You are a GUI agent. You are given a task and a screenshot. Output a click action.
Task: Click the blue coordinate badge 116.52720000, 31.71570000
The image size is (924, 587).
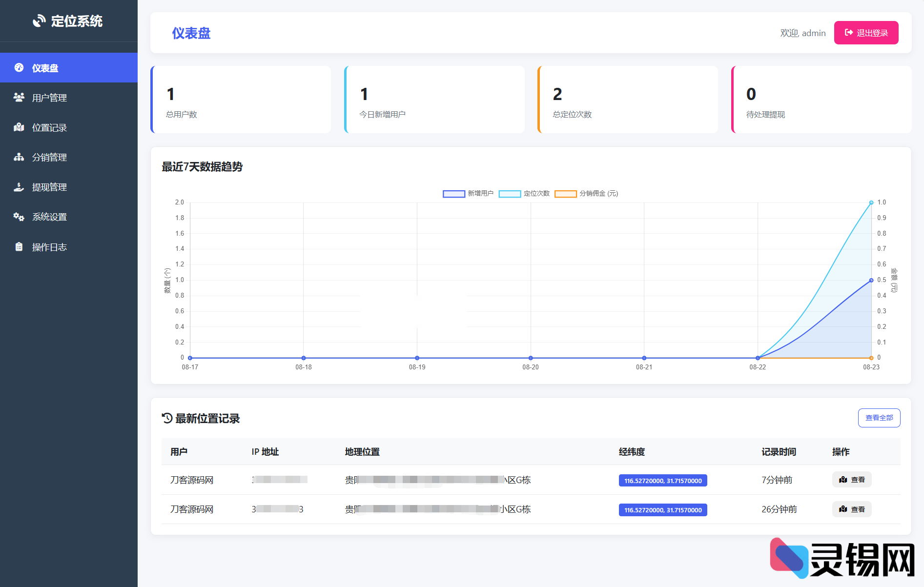pyautogui.click(x=662, y=480)
